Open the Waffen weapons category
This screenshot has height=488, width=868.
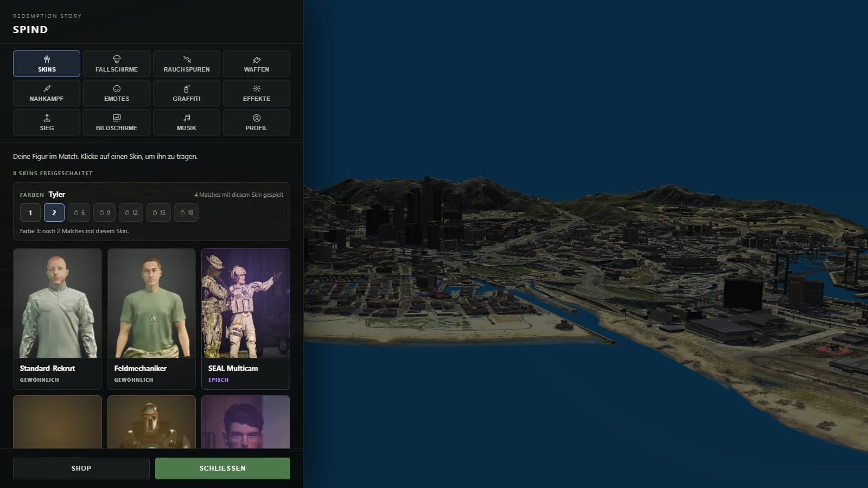(x=257, y=64)
